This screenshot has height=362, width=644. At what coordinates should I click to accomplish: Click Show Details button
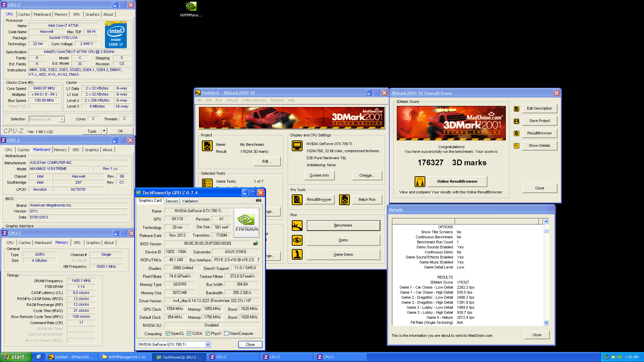click(x=539, y=146)
